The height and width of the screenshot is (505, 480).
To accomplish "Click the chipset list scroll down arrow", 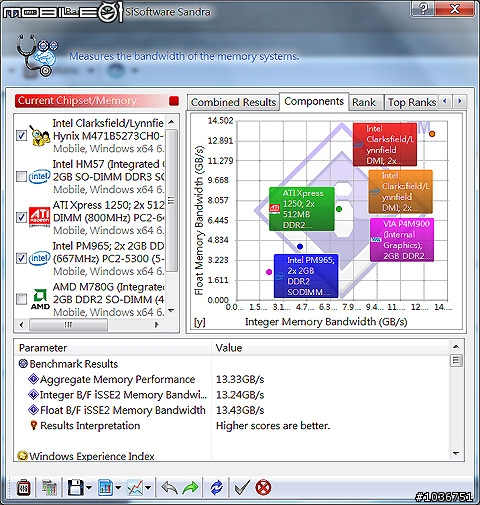I will (171, 310).
